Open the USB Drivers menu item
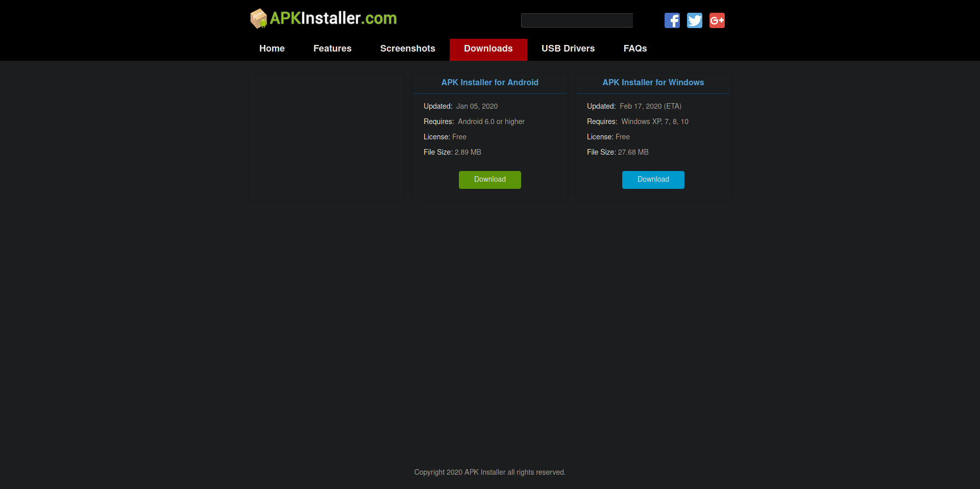The height and width of the screenshot is (489, 980). [568, 48]
